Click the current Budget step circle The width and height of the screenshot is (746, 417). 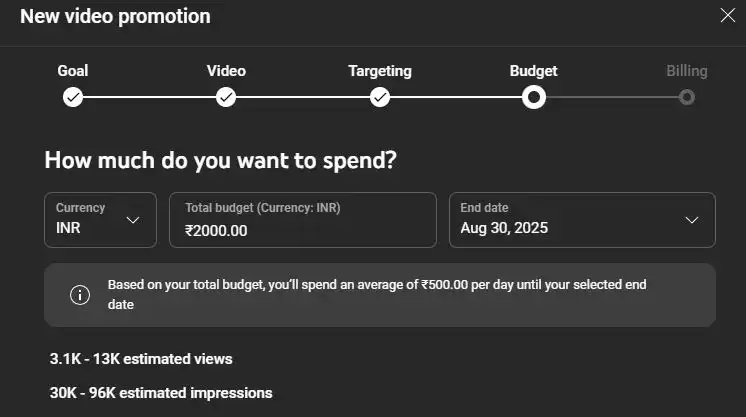point(534,97)
